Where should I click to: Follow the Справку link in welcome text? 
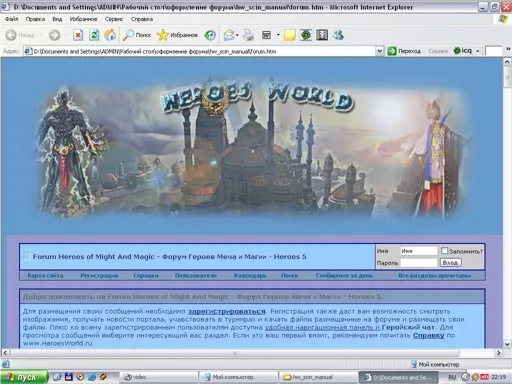click(x=428, y=335)
